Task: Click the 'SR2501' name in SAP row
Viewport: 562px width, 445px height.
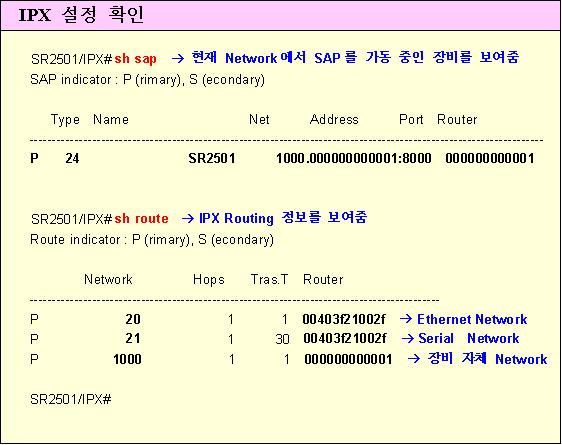Action: (x=212, y=158)
